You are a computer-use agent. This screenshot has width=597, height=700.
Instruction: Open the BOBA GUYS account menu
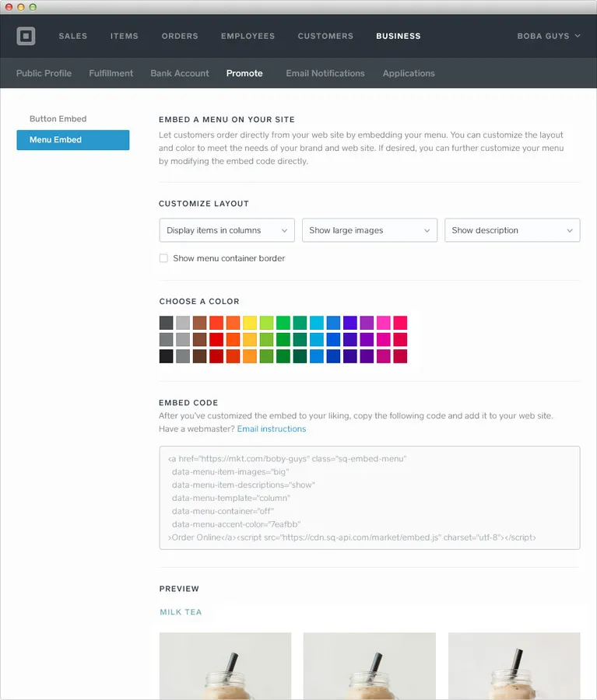[x=548, y=36]
